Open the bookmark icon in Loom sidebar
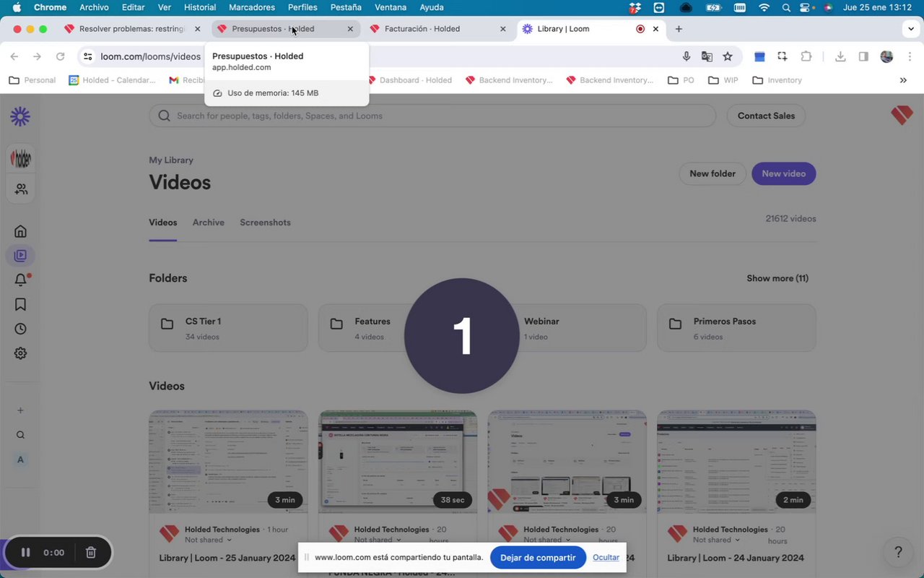This screenshot has height=578, width=924. [x=20, y=305]
